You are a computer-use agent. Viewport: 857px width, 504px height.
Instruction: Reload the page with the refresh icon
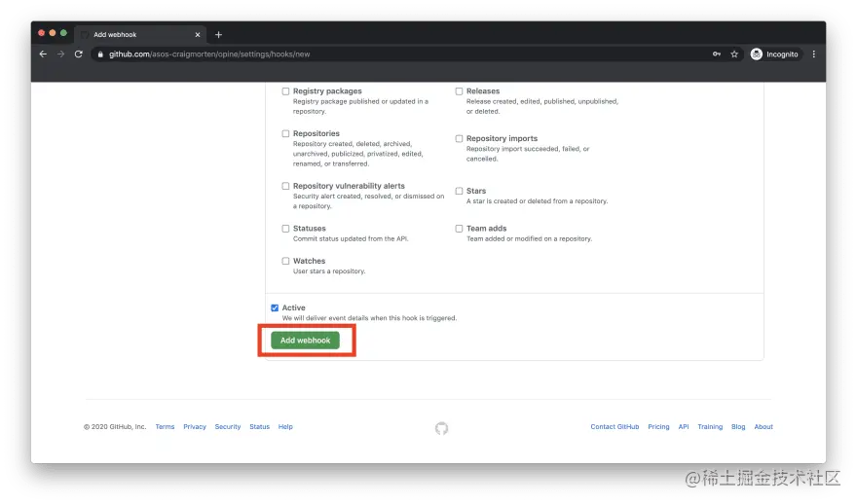[79, 54]
